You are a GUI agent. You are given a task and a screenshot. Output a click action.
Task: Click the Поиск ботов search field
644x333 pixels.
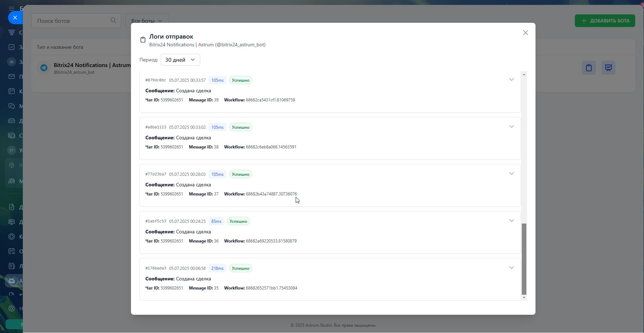click(76, 21)
